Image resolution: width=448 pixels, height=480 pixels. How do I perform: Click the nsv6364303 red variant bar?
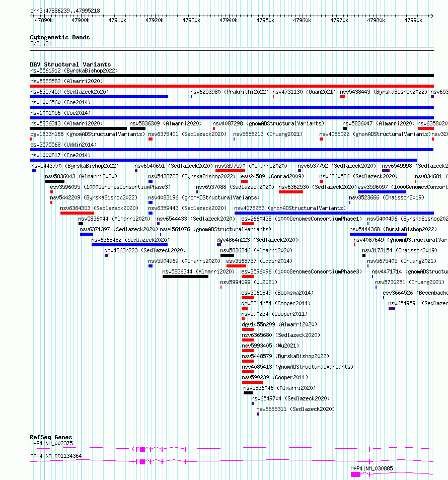[77, 213]
